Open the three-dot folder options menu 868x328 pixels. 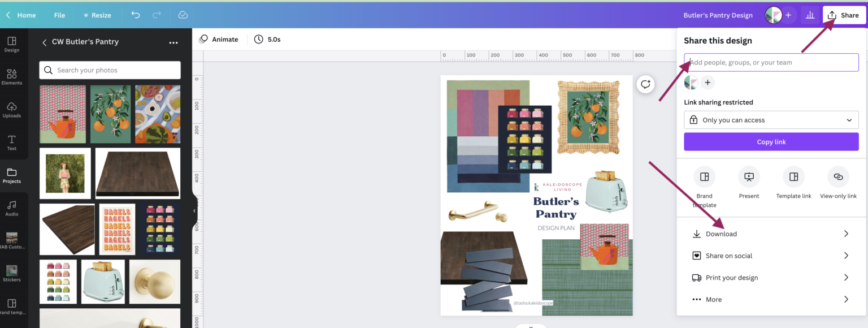coord(173,42)
